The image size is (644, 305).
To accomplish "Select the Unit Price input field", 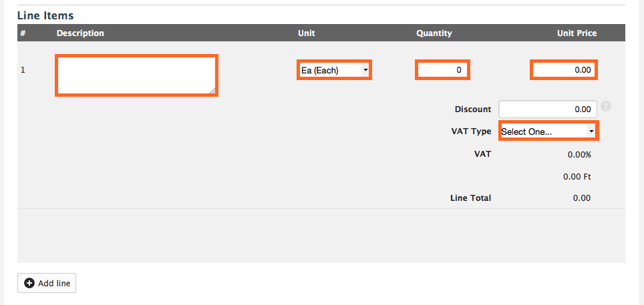I will point(564,70).
